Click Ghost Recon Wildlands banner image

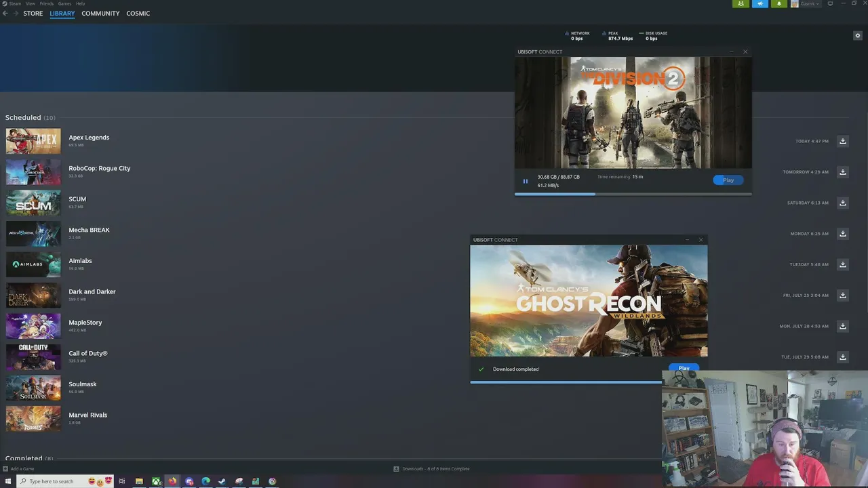coord(589,301)
